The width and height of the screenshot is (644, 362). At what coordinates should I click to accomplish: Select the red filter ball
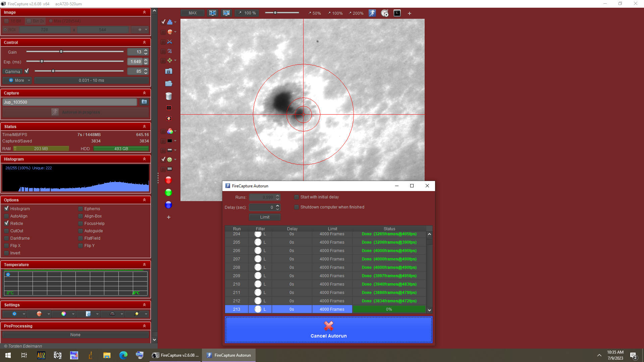click(x=168, y=180)
